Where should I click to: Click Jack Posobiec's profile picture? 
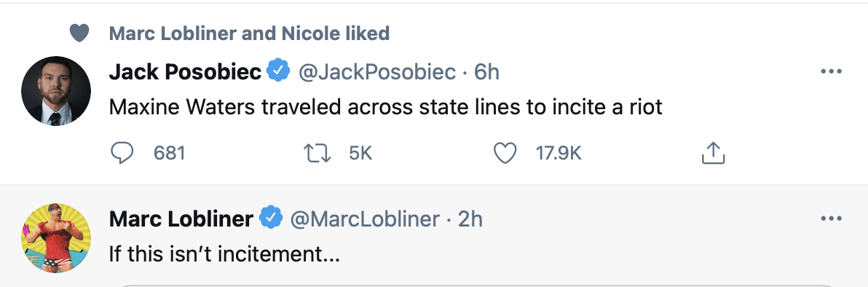[x=56, y=91]
